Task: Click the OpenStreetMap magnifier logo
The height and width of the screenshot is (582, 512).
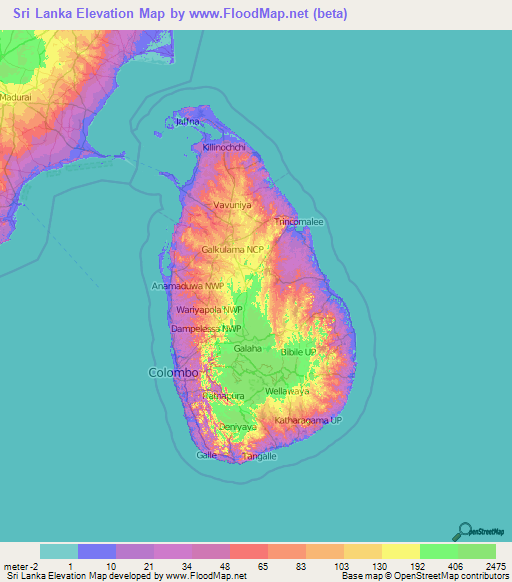Action: click(x=478, y=532)
